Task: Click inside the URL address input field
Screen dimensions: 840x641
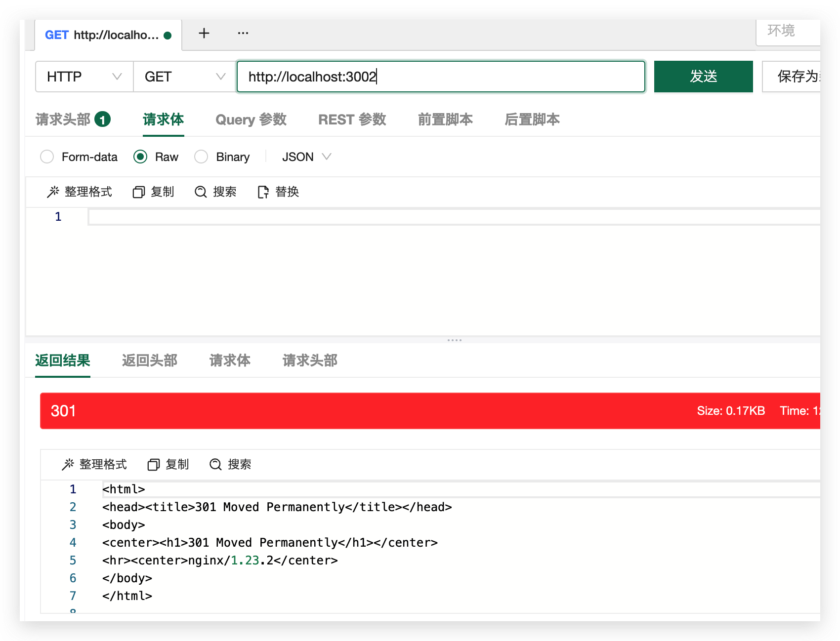Action: tap(440, 77)
